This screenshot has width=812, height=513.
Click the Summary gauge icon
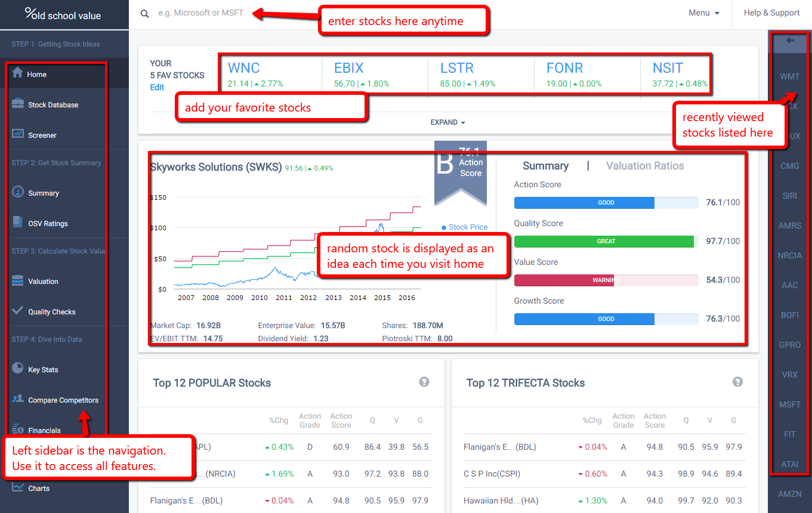click(x=17, y=192)
